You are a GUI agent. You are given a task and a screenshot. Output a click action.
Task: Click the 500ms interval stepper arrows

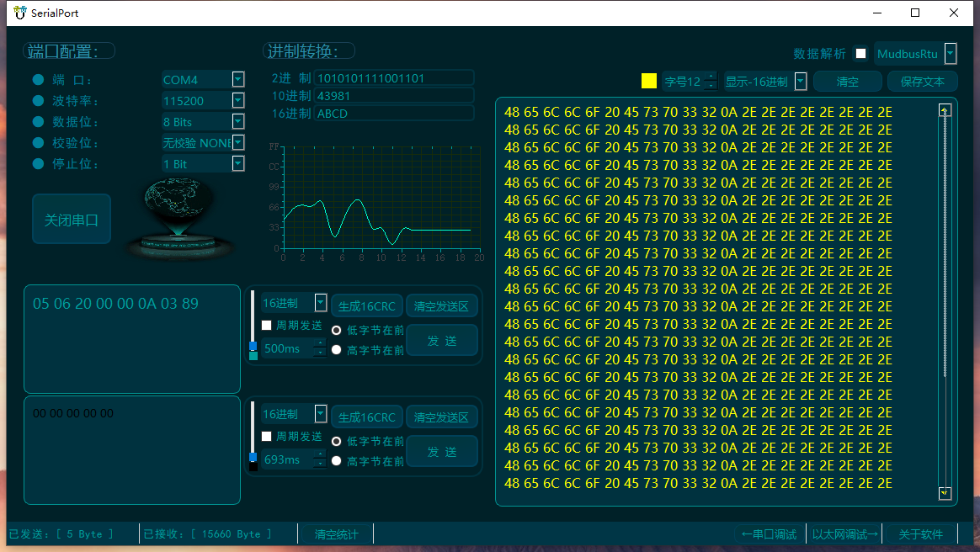[x=320, y=348]
